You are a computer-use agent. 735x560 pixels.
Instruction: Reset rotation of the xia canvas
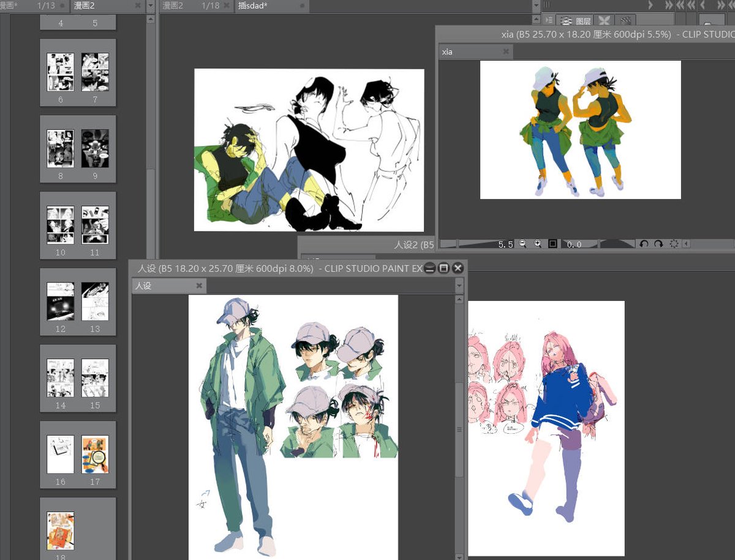pyautogui.click(x=674, y=244)
